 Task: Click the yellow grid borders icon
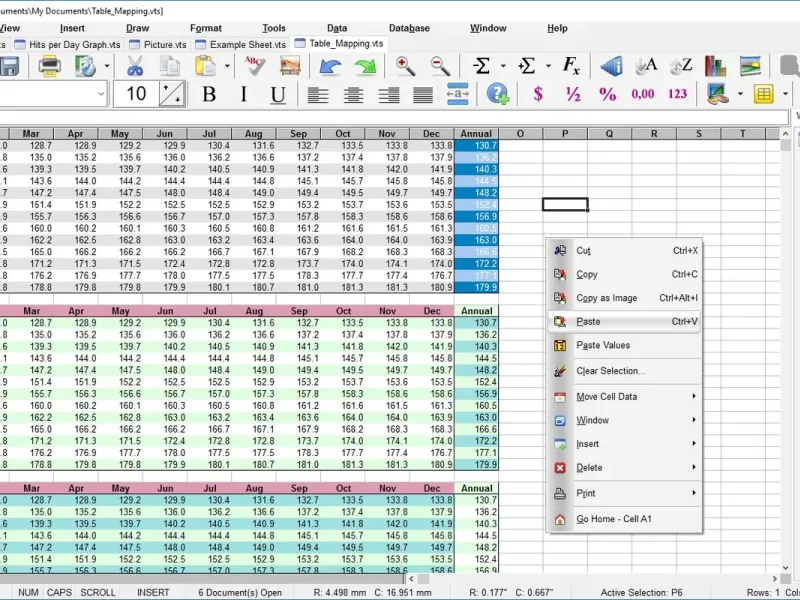click(x=763, y=94)
